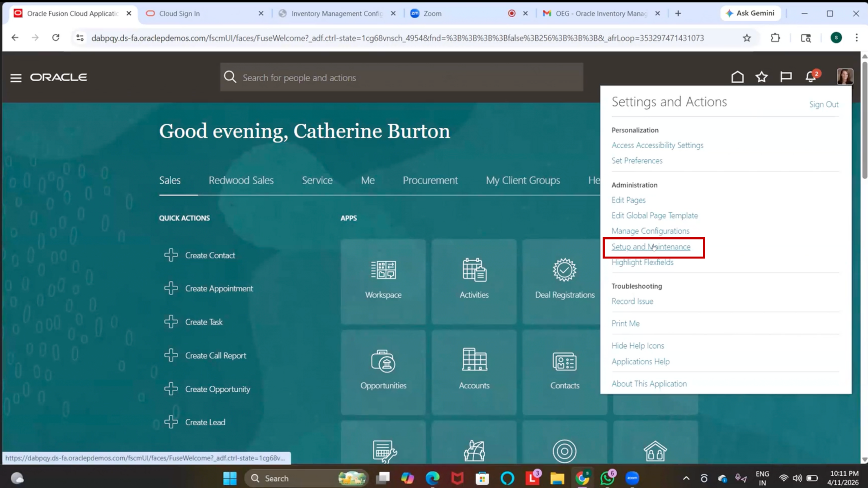The height and width of the screenshot is (488, 868).
Task: Click the plus icon for Create Lead
Action: 171,422
